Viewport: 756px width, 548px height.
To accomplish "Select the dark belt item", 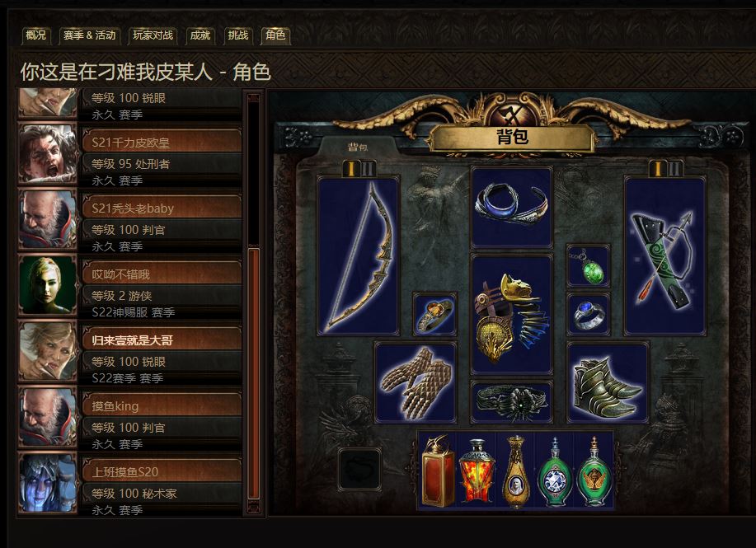I will tap(511, 402).
